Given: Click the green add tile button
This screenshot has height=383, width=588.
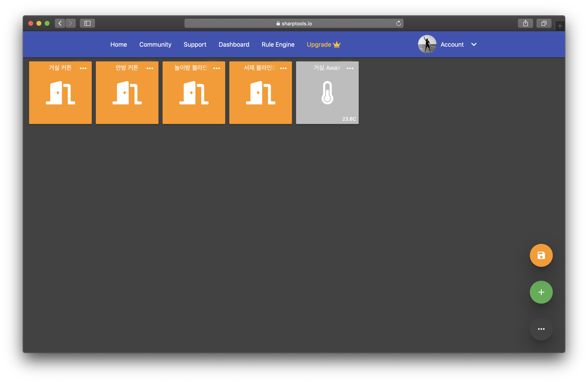Looking at the screenshot, I should click(x=541, y=292).
